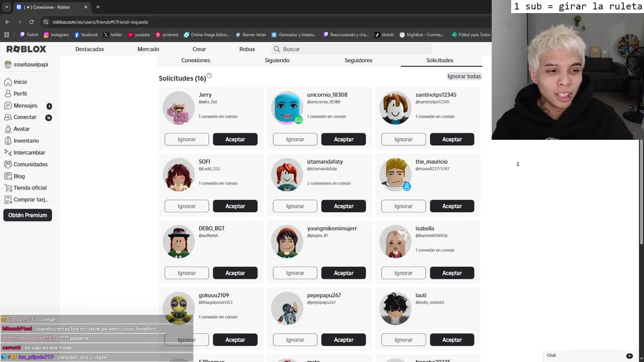Open the Inventario backpack icon
The height and width of the screenshot is (362, 644).
8,141
